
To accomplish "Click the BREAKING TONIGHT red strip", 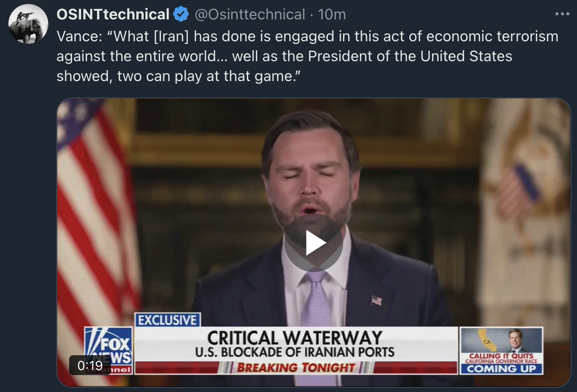I will (x=296, y=367).
